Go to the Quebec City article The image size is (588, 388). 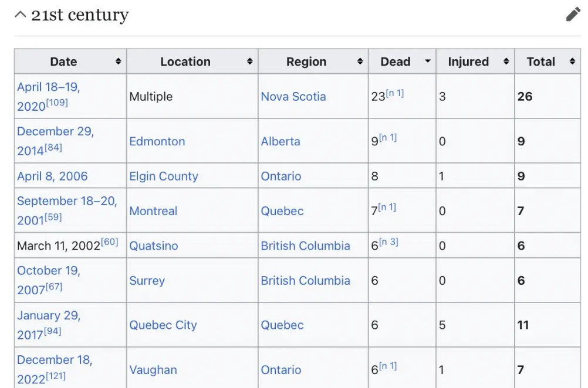click(163, 325)
